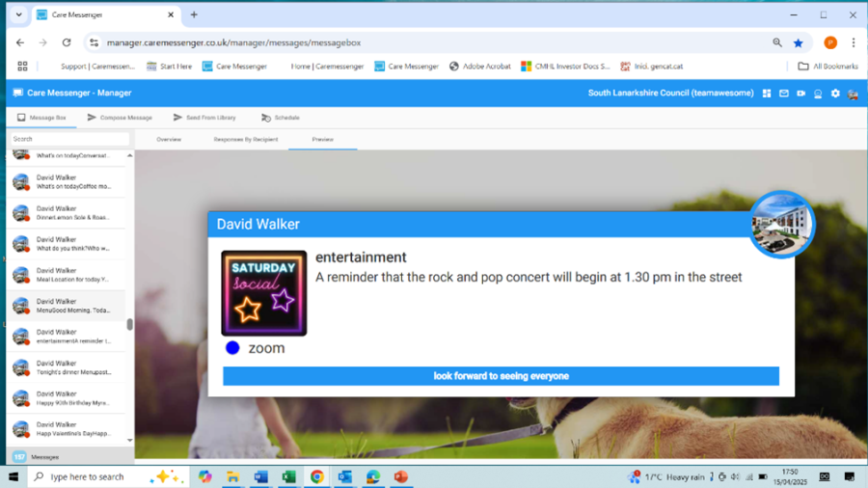This screenshot has width=868, height=488.
Task: Open settings gear in Care Messenger header
Action: pyautogui.click(x=835, y=94)
